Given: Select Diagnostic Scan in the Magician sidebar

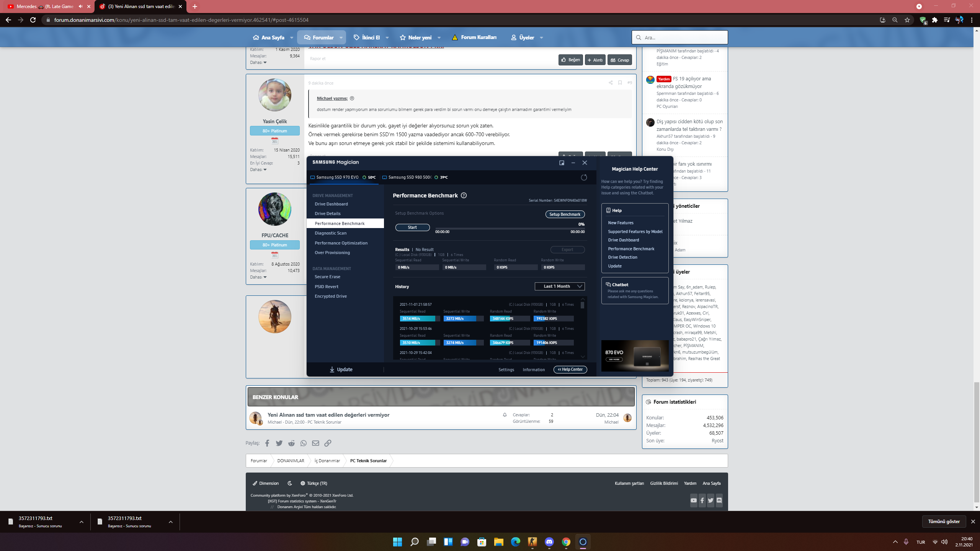Looking at the screenshot, I should coord(330,233).
